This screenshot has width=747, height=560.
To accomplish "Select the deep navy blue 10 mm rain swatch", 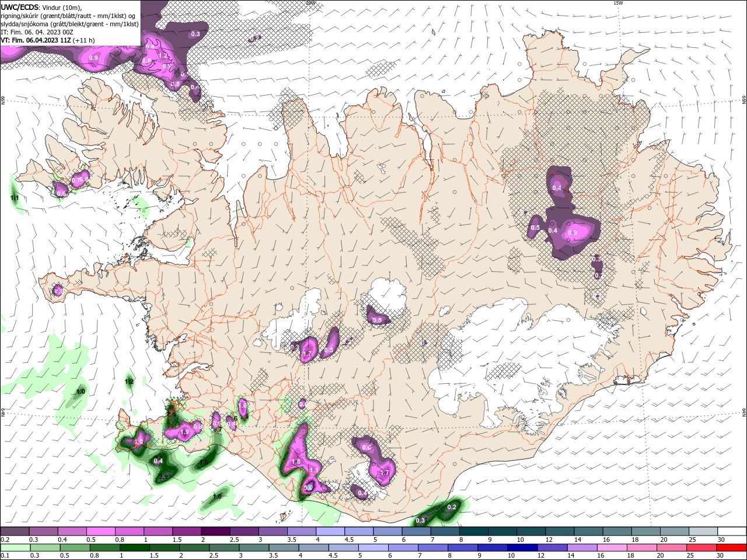I will [521, 548].
